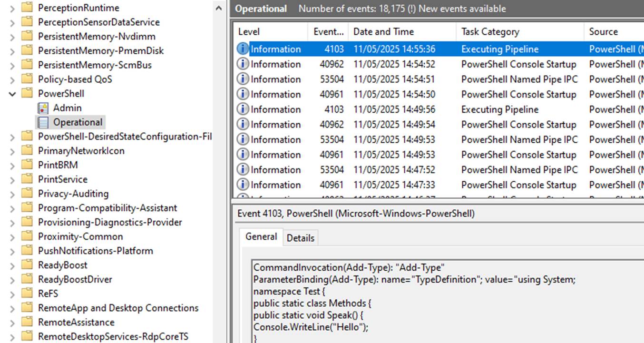The height and width of the screenshot is (343, 644).
Task: Expand the RemoteDesktopServices-RdpCoreTS node
Action: tap(12, 337)
